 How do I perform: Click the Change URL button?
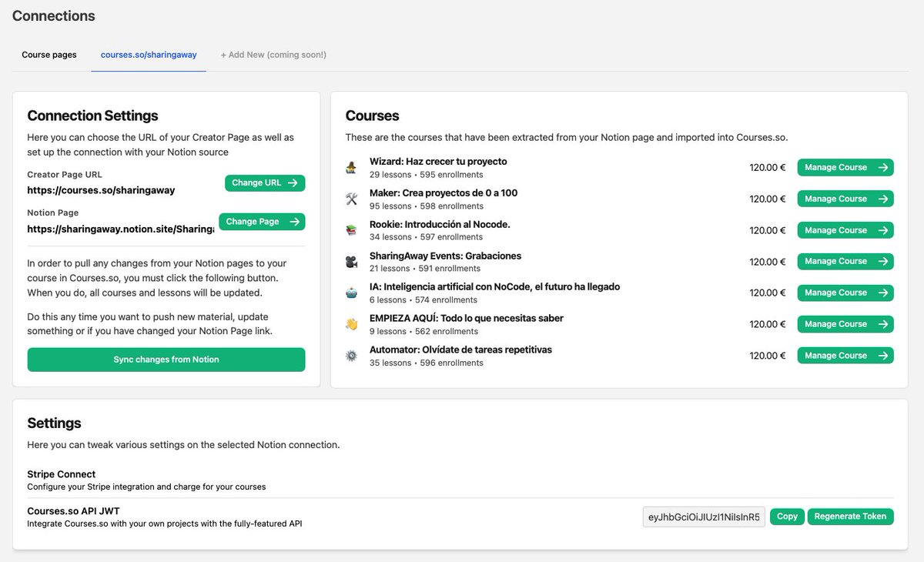pos(265,183)
